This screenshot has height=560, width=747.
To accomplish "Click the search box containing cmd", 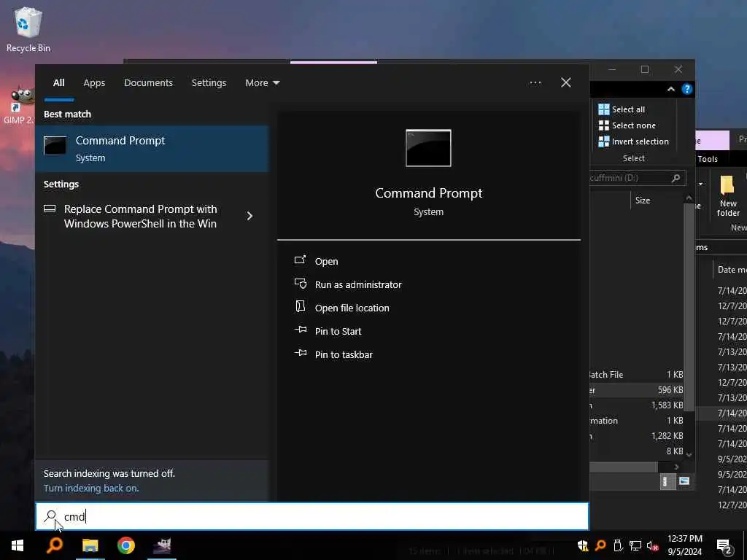I will point(312,516).
